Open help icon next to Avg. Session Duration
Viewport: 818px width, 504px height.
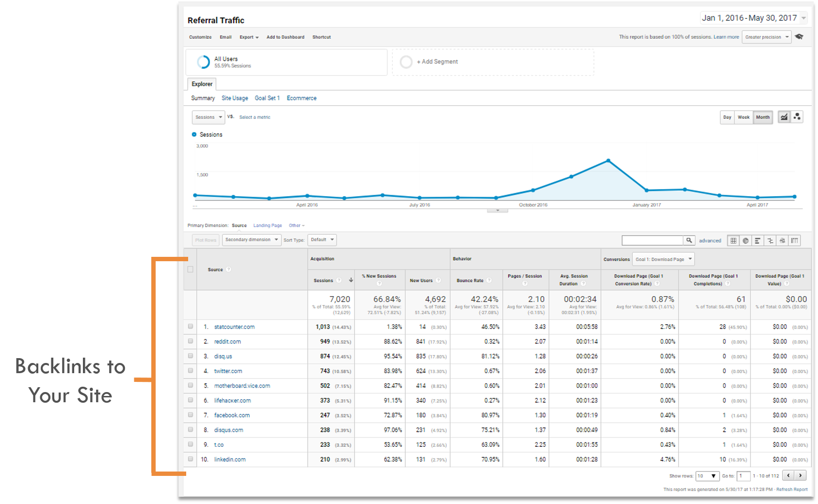tap(583, 283)
